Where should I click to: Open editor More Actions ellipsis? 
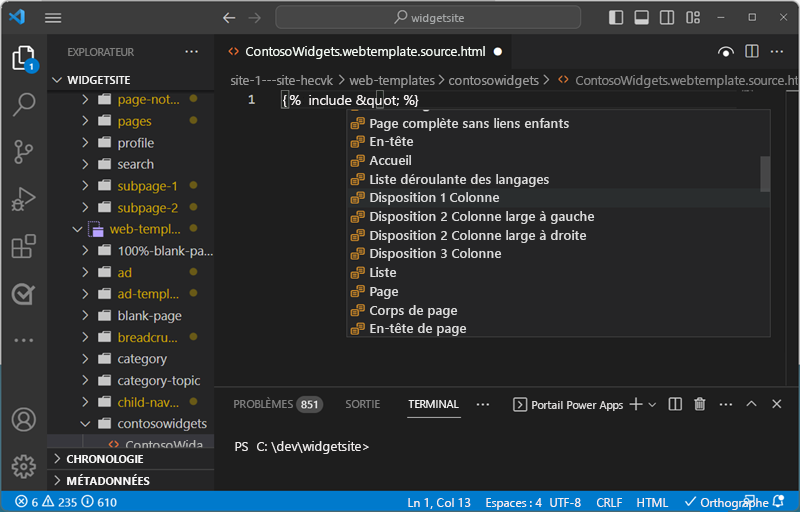[777, 52]
